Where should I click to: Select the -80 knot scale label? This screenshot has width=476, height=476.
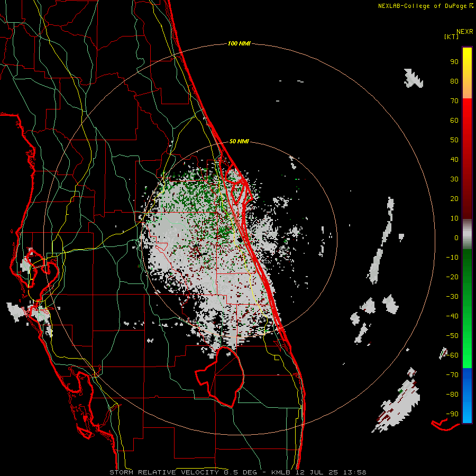click(452, 395)
